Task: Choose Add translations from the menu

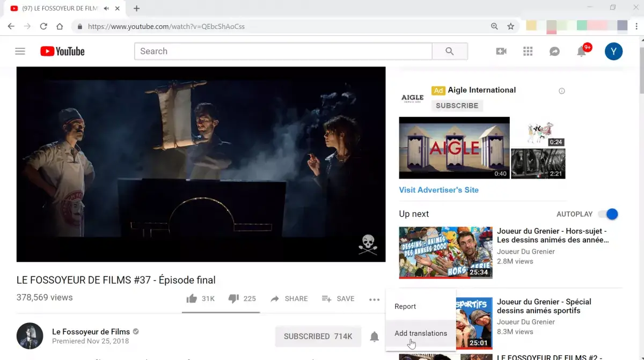Action: (x=421, y=333)
